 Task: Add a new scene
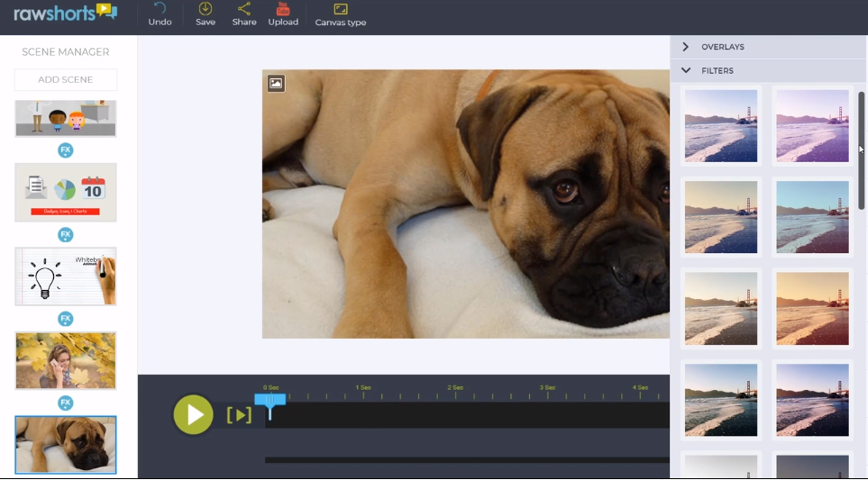(x=65, y=79)
